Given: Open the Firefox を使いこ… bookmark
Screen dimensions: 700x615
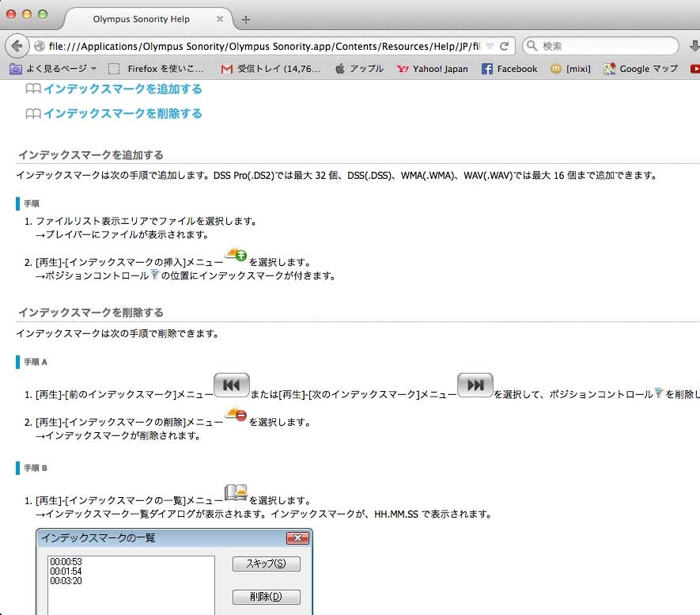Looking at the screenshot, I should [157, 69].
